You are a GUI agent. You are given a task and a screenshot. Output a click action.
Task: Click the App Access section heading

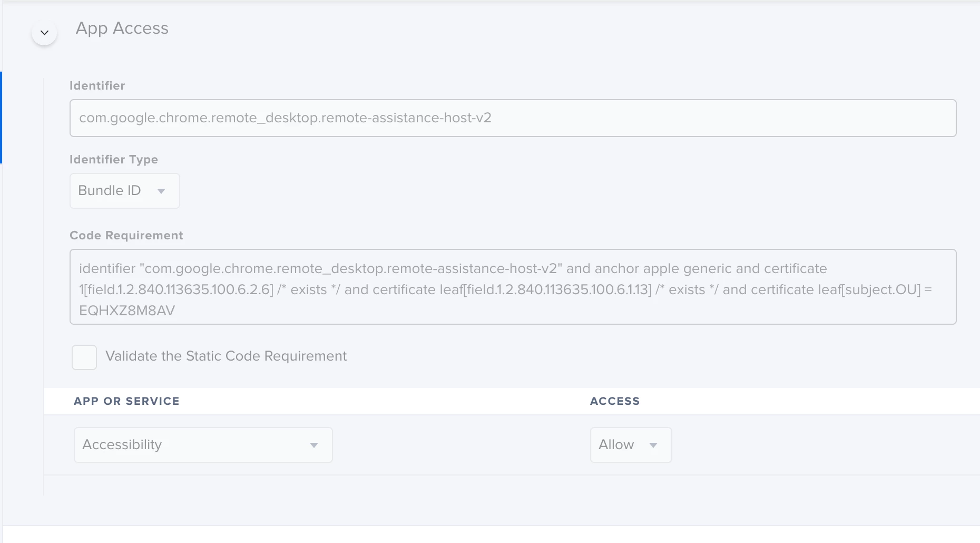coord(122,28)
